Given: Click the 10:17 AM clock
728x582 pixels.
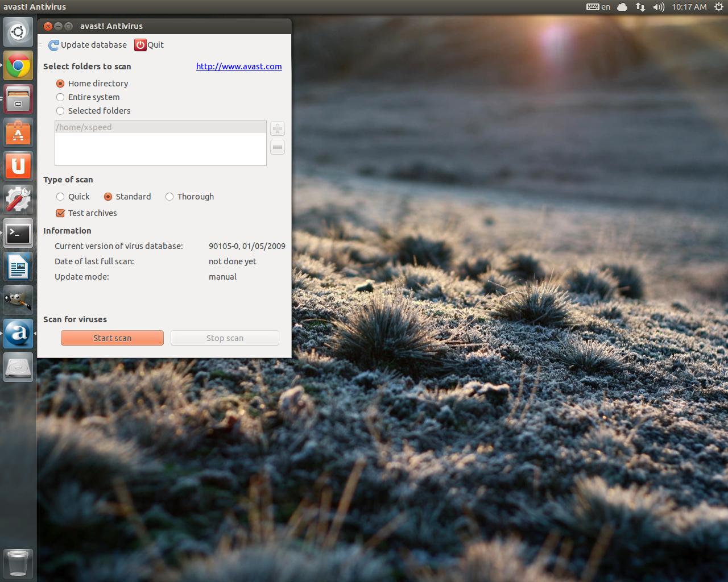Looking at the screenshot, I should pos(689,7).
